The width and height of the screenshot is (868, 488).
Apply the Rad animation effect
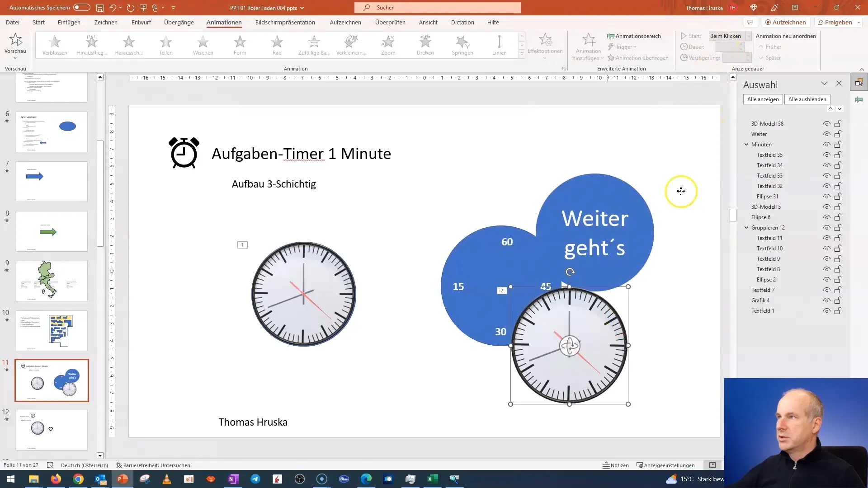[277, 45]
